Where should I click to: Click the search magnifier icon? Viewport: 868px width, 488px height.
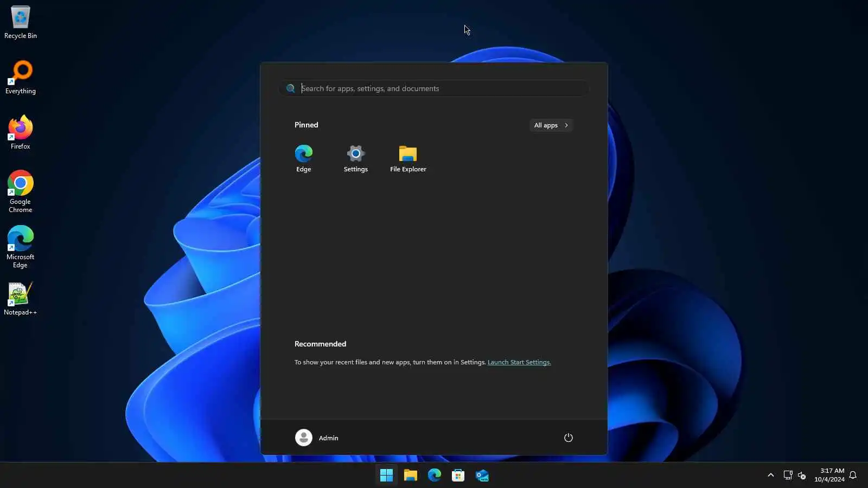(291, 88)
